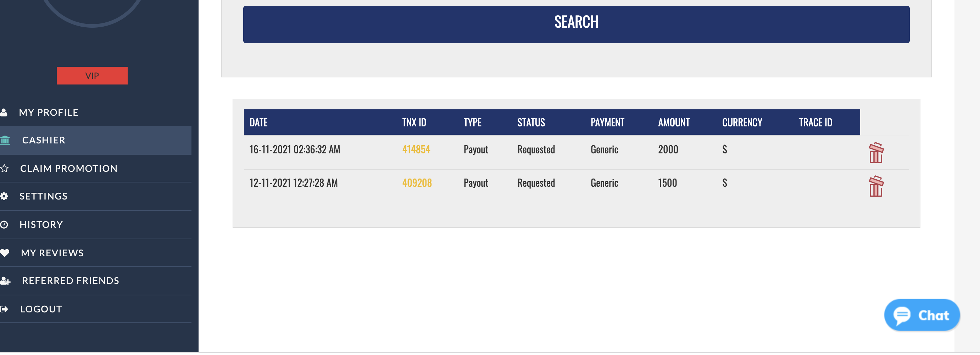Click Generic payment in 409208 row
The width and height of the screenshot is (980, 355).
click(604, 183)
